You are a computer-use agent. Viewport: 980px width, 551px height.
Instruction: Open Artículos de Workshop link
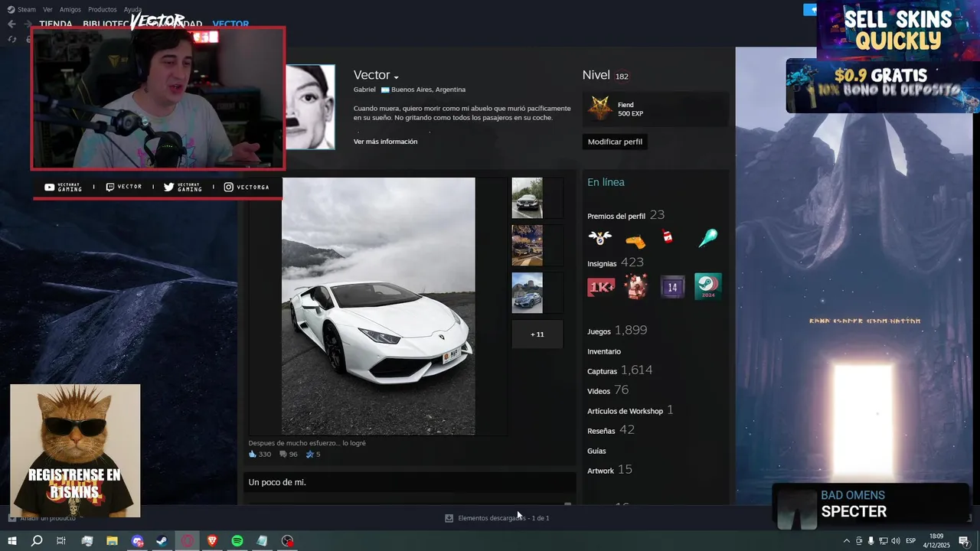pos(630,410)
